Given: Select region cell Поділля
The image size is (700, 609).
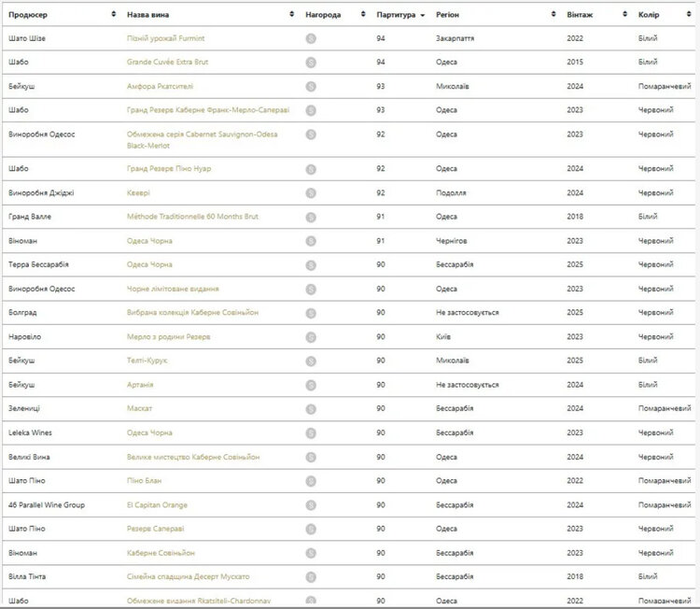Looking at the screenshot, I should [x=451, y=193].
